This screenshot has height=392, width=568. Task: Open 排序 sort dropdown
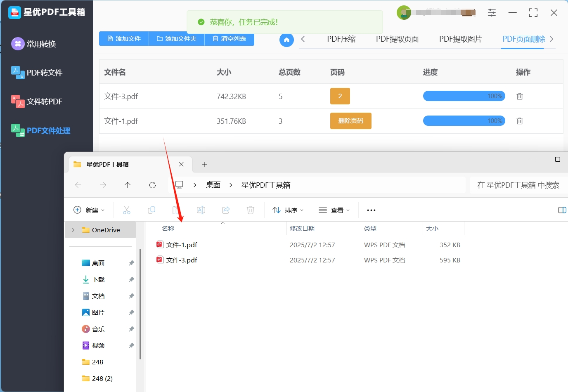[288, 210]
